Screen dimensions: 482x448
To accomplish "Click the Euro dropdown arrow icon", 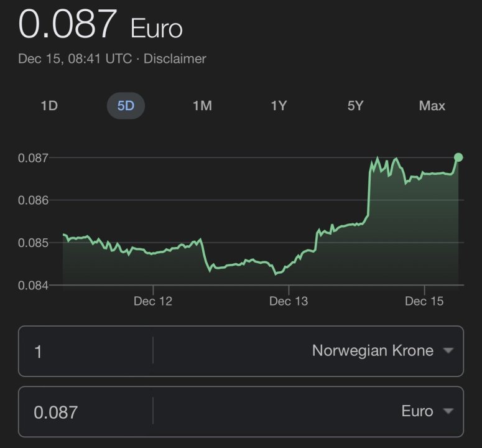I will [x=448, y=411].
